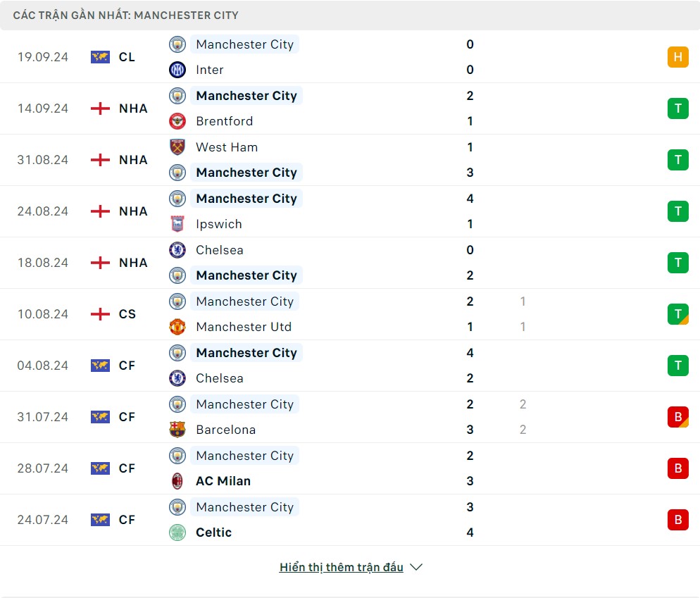700x598 pixels.
Task: Click the Brentford club crest icon
Action: (177, 121)
